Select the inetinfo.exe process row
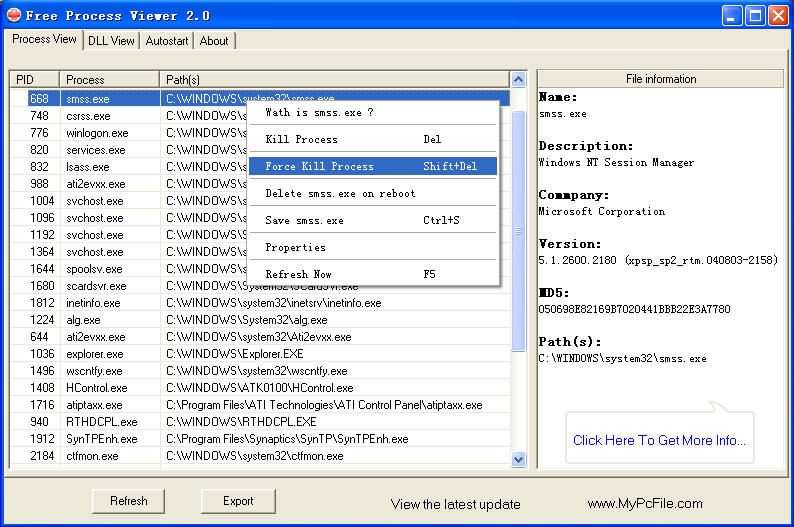 pos(260,303)
